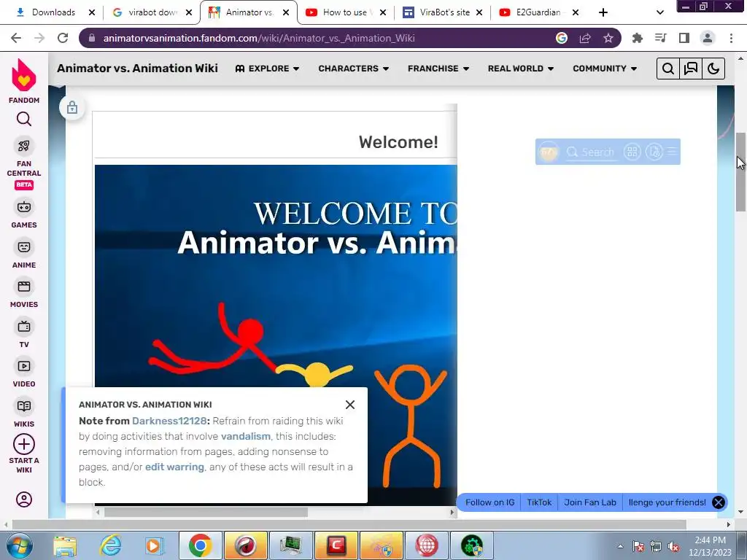Click the taskbar clock showing 2:44 PM

point(710,546)
